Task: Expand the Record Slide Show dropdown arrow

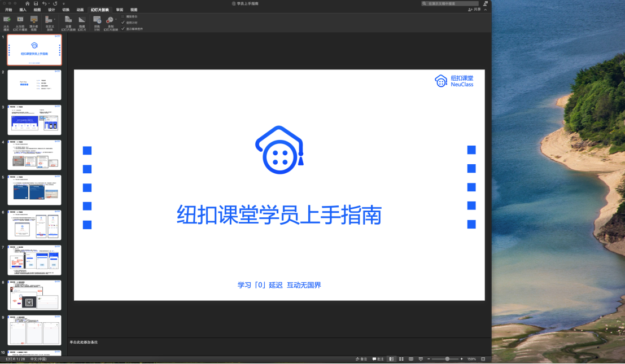Action: click(116, 19)
